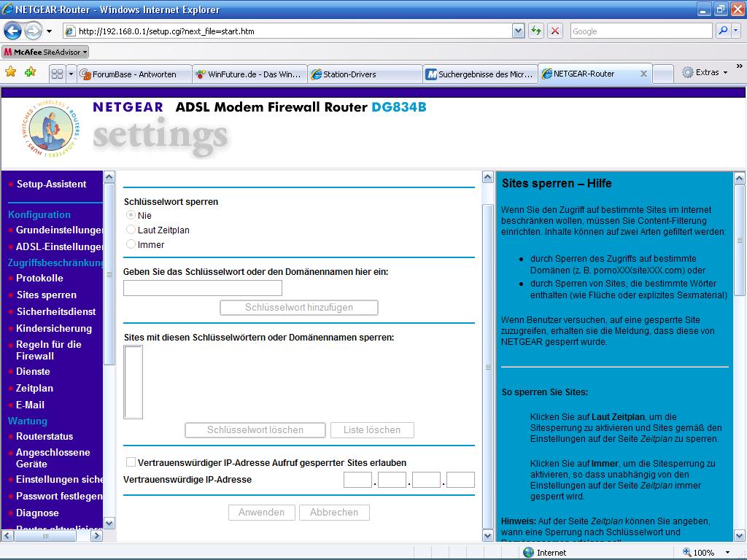747x560 pixels.
Task: Switch to Suchergebnisse des Micr... tab
Action: tap(480, 74)
